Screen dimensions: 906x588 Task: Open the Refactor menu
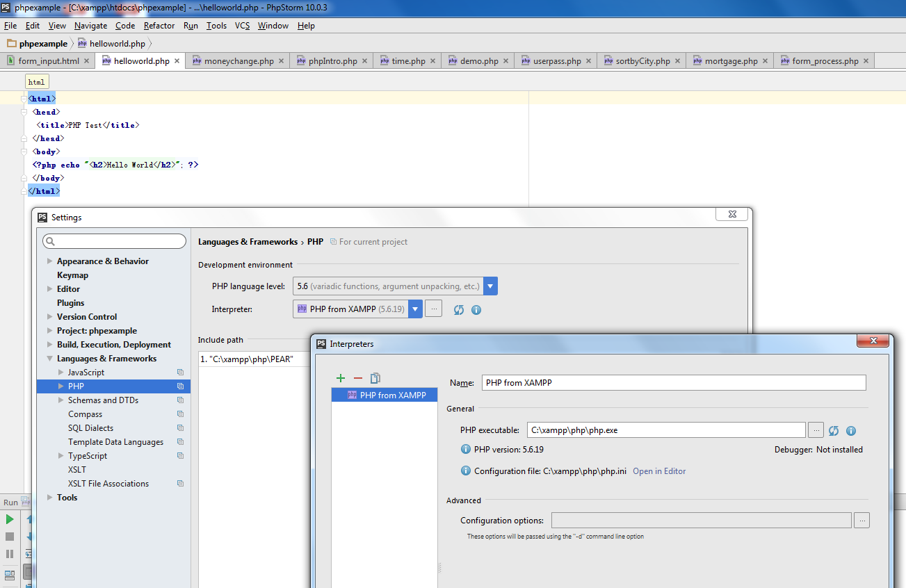[x=159, y=26]
